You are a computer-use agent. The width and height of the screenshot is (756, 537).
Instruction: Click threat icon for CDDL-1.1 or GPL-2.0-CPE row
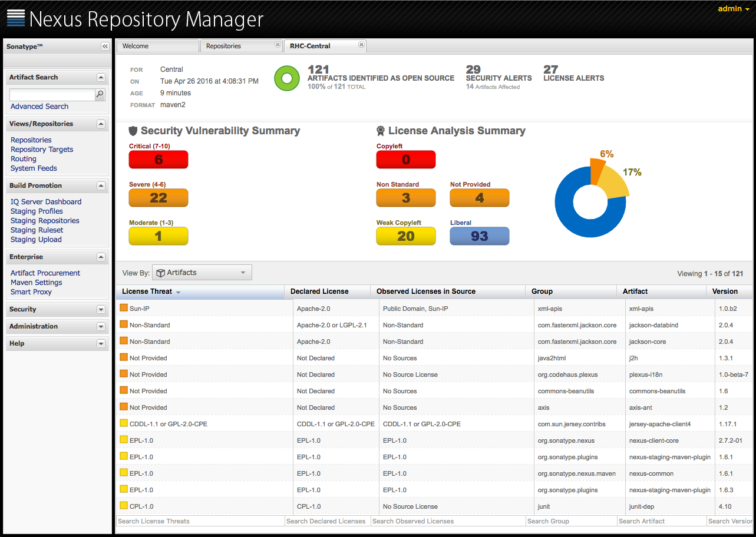(x=124, y=423)
